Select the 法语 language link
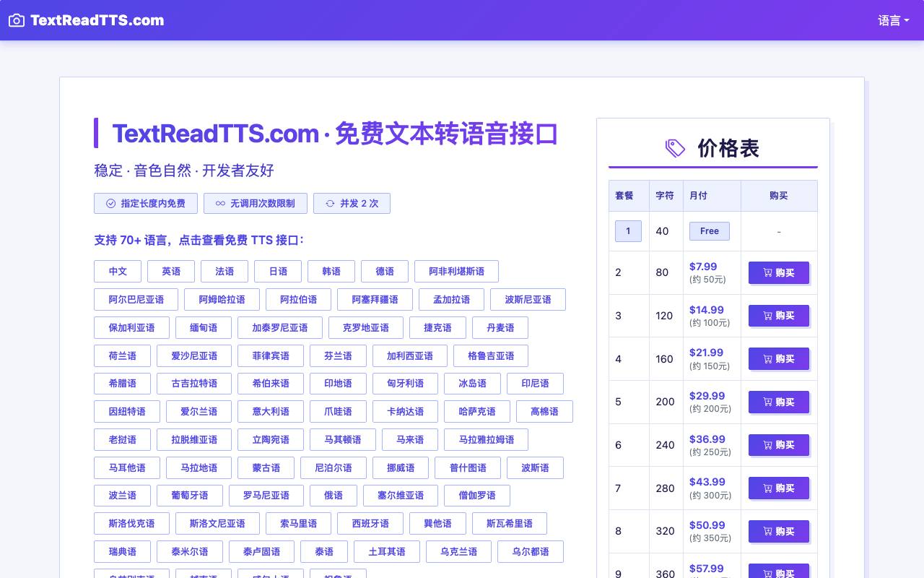Image resolution: width=924 pixels, height=578 pixels. (x=225, y=272)
